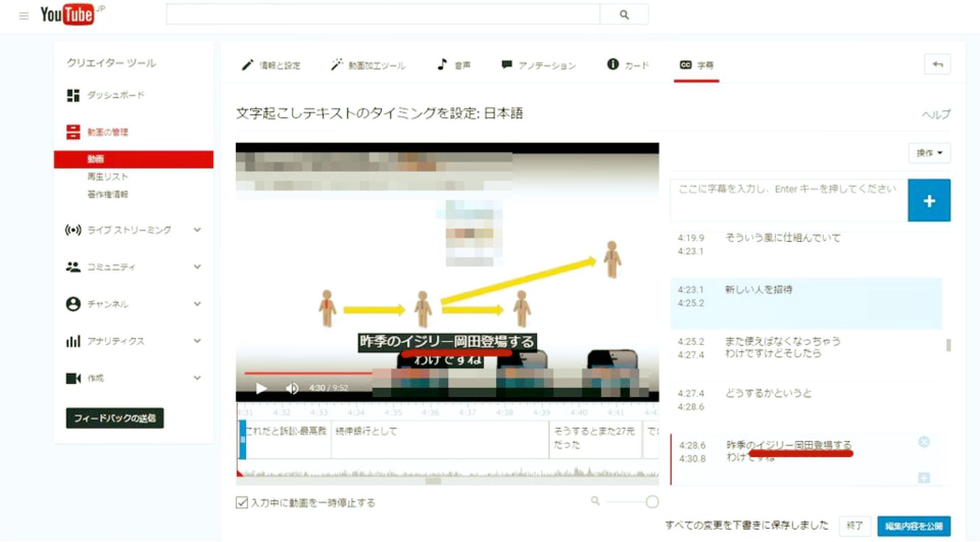Click the timeline zoom slider handle
The image size is (980, 542).
(x=652, y=502)
